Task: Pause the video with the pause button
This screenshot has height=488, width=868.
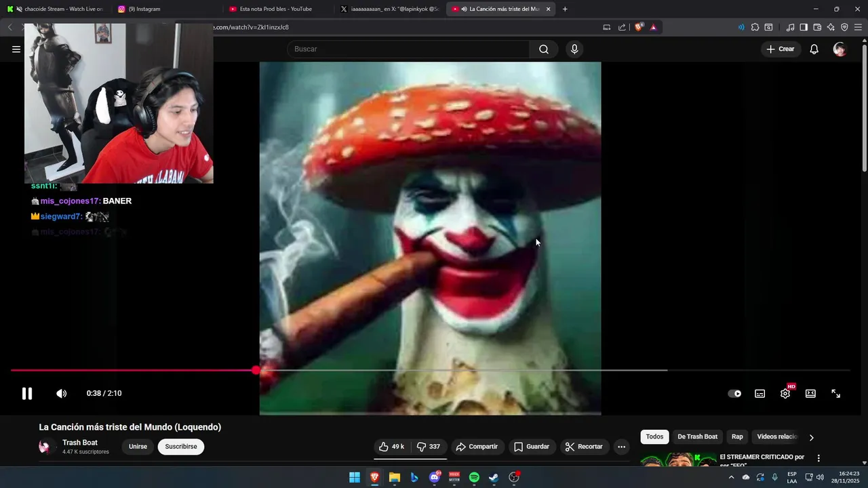Action: 26,394
